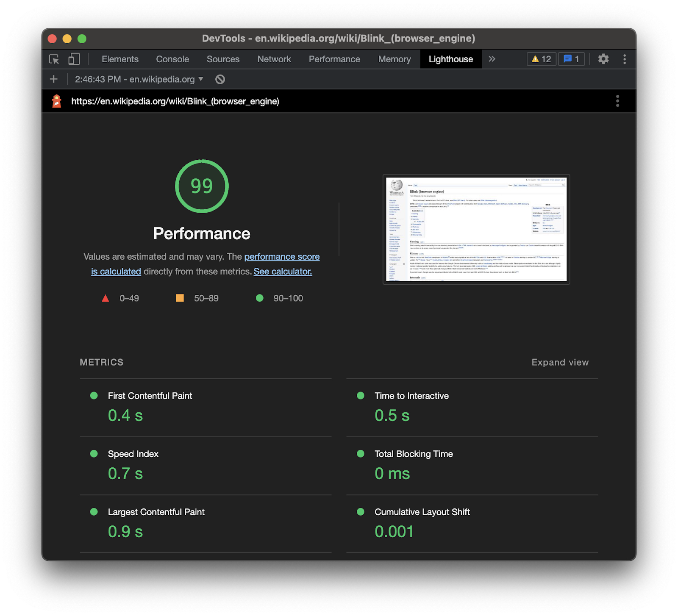Viewport: 678px width, 616px height.
Task: Show more DevTools tabs chevron
Action: click(x=492, y=59)
